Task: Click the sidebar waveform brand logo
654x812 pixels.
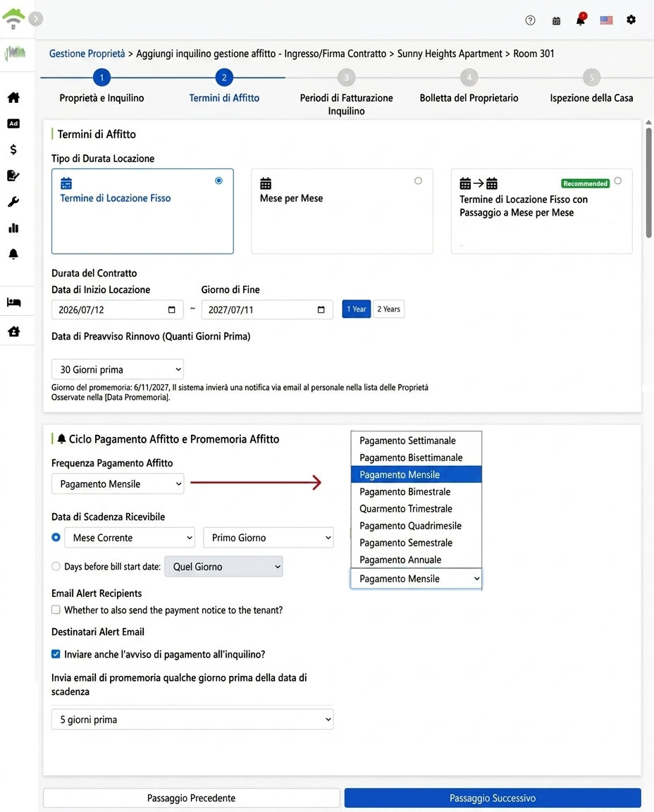Action: (x=15, y=53)
